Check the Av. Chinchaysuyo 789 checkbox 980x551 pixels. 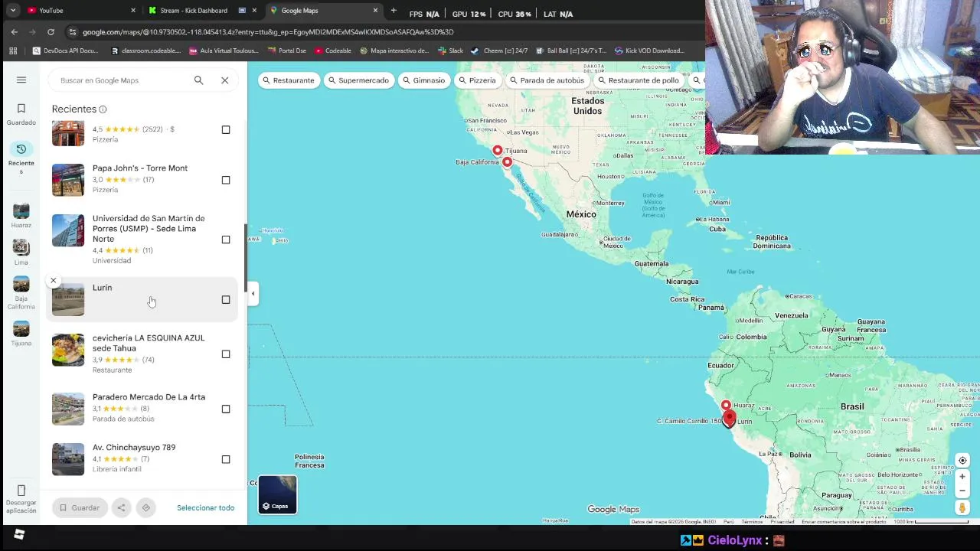pos(226,459)
